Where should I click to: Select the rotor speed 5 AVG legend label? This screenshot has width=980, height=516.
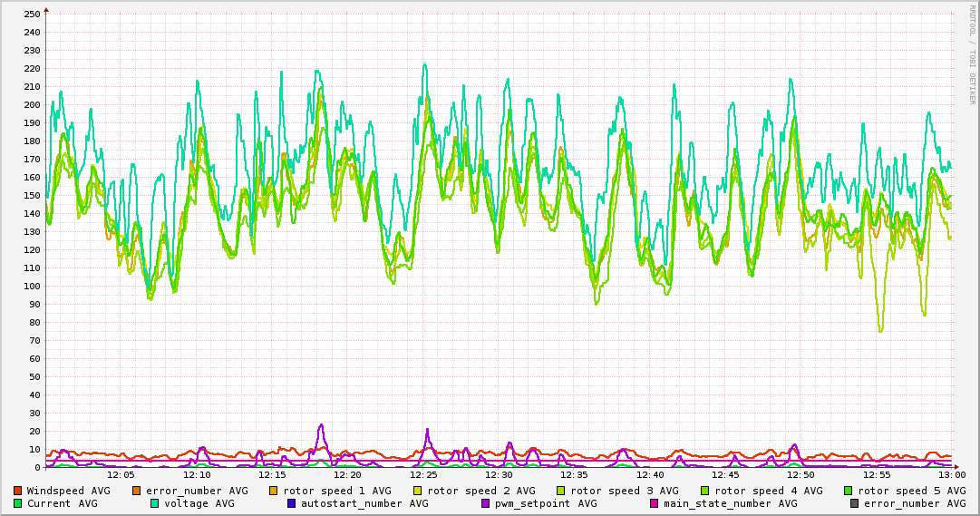[912, 492]
